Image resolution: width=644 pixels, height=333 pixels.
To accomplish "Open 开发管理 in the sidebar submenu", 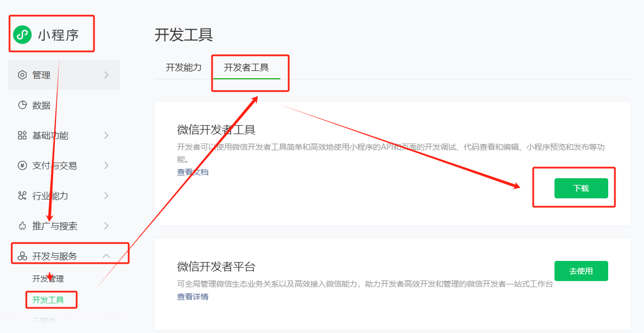I will 48,279.
